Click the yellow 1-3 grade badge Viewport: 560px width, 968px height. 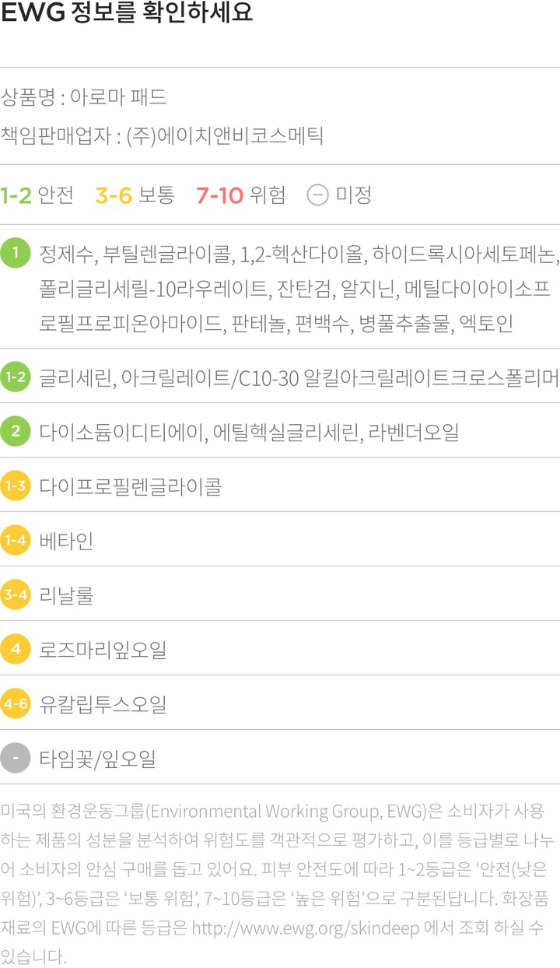point(16,486)
